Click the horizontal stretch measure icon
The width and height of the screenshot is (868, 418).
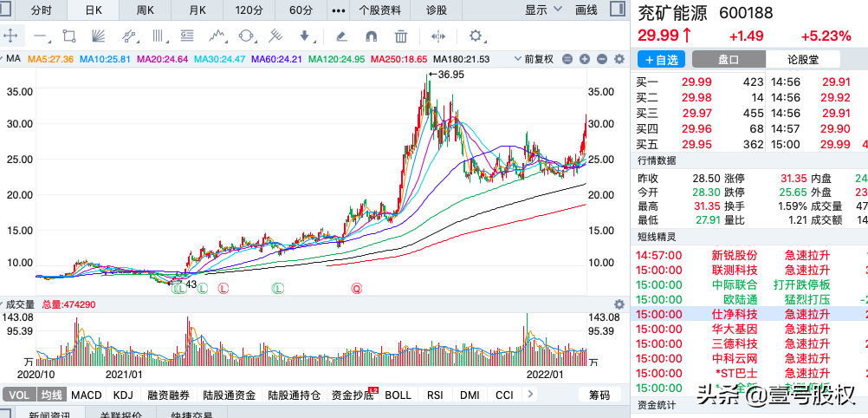click(437, 36)
